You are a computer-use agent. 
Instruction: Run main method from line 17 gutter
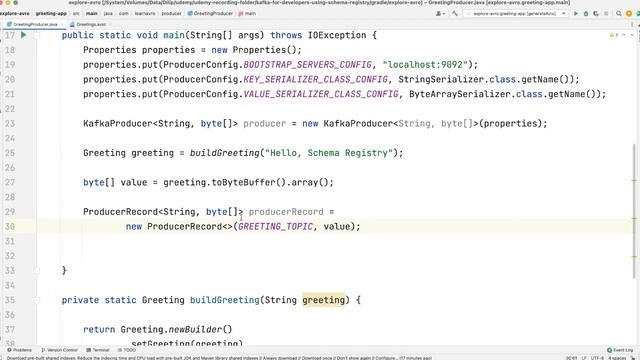pyautogui.click(x=24, y=35)
